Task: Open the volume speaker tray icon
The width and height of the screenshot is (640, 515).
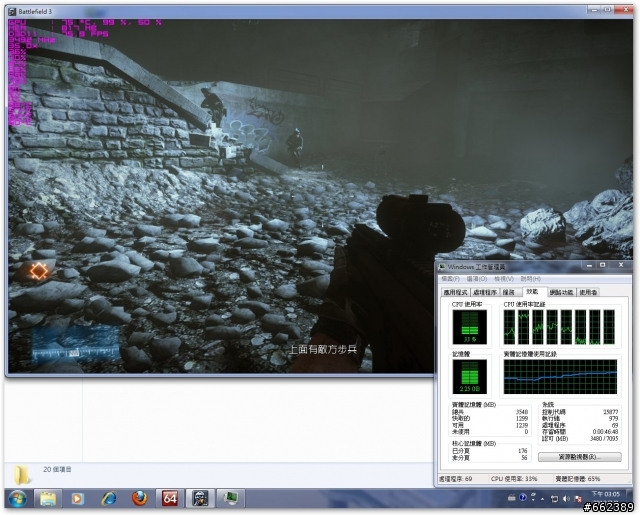Action: click(566, 499)
